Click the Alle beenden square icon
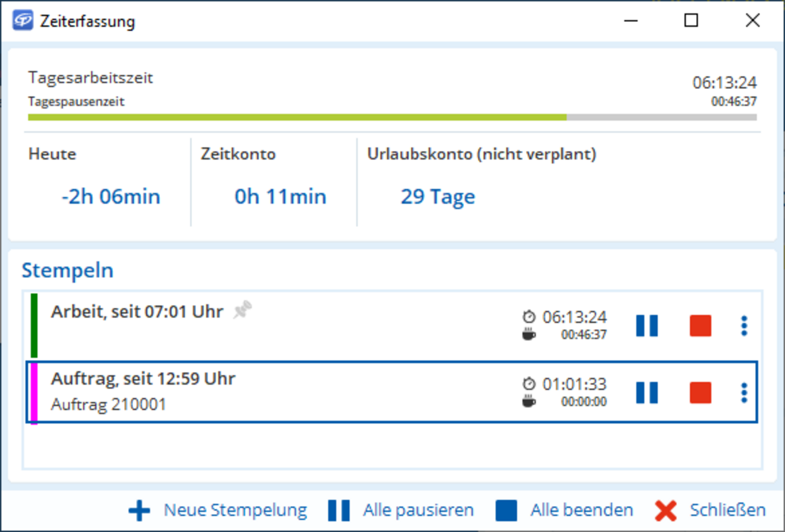This screenshot has width=785, height=532. (x=506, y=510)
